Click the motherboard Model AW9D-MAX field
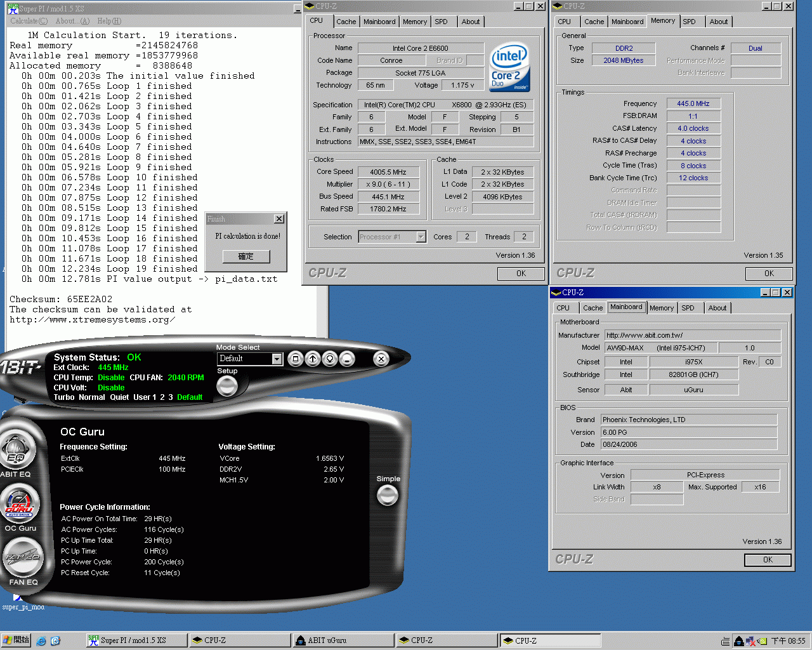 tap(660, 348)
